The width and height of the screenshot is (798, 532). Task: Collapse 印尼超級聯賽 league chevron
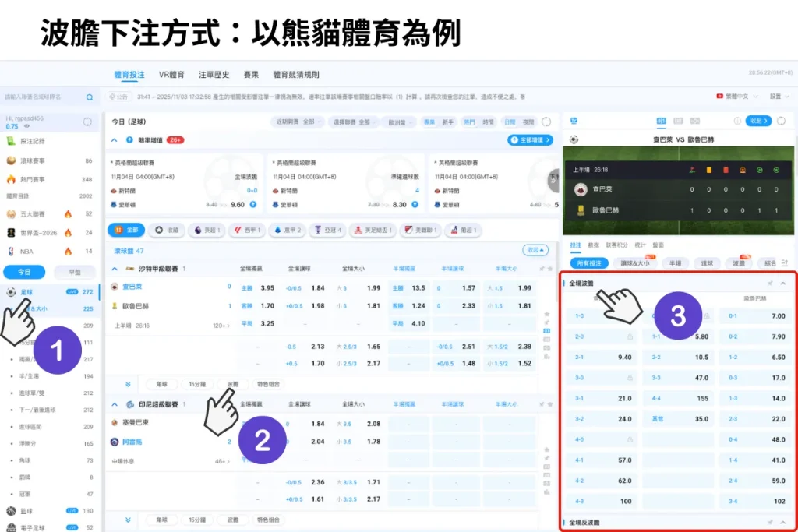pos(115,404)
